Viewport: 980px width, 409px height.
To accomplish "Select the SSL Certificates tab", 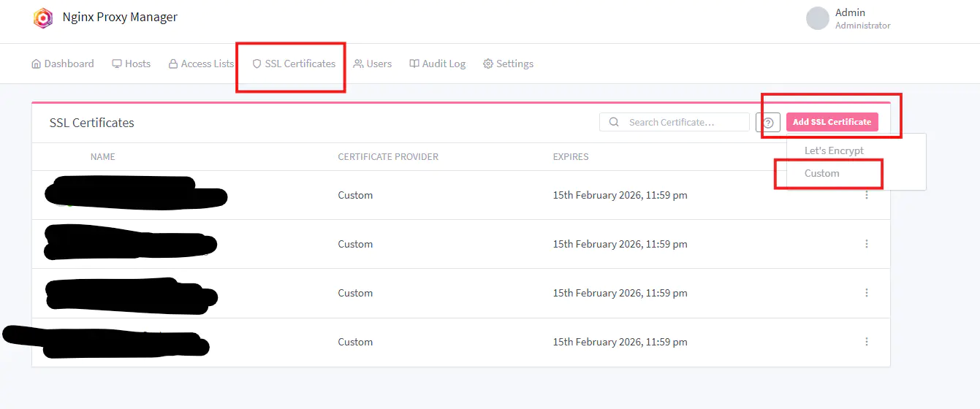I will pos(294,64).
